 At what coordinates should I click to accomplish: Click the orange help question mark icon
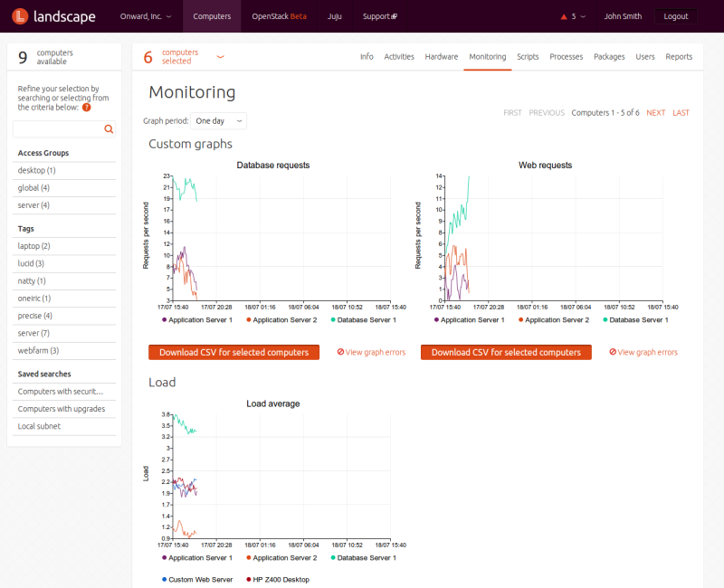[x=87, y=107]
